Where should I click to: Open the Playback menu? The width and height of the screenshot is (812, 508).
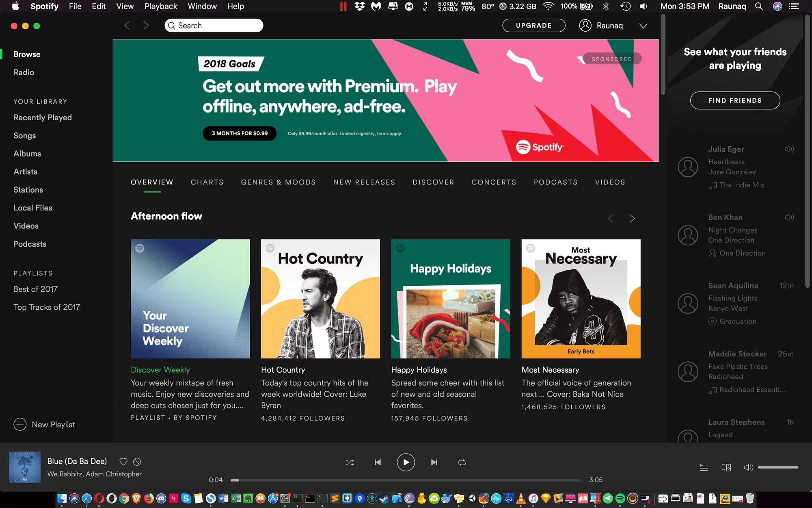161,6
